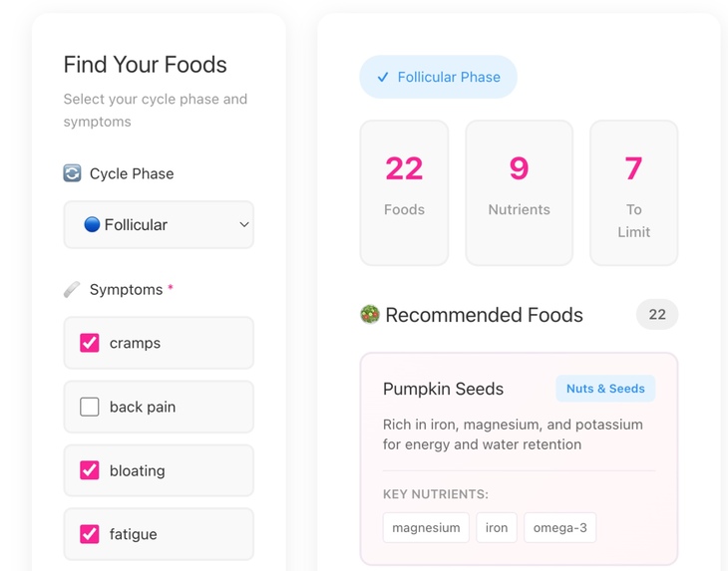728x571 pixels.
Task: View the 7 To Limit card
Action: coord(633,193)
